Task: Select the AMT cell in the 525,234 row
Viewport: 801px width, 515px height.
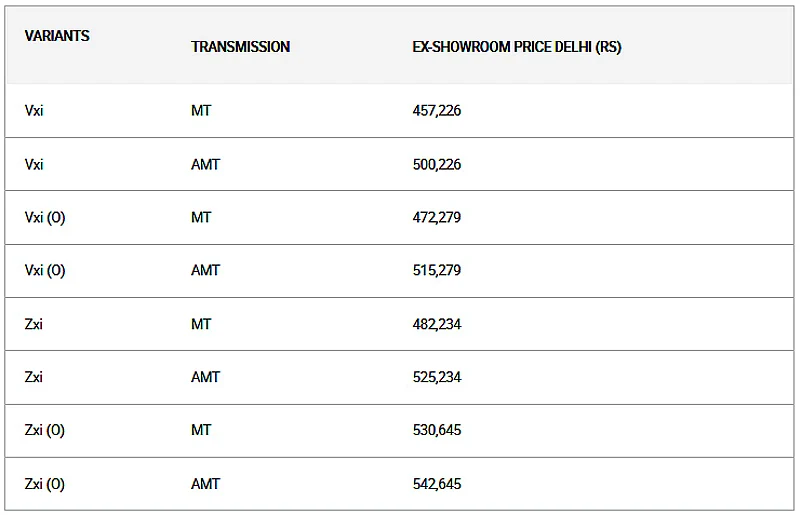Action: [205, 377]
